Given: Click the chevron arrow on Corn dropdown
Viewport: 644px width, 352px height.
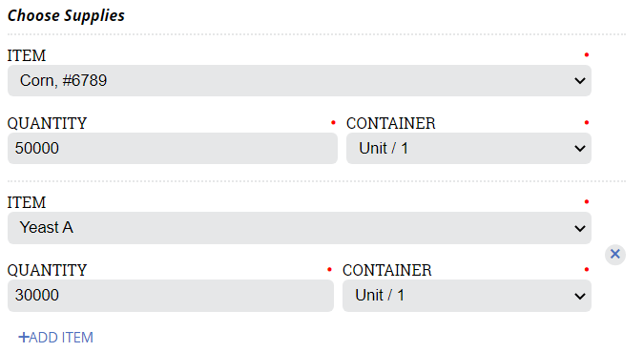Looking at the screenshot, I should [x=579, y=81].
